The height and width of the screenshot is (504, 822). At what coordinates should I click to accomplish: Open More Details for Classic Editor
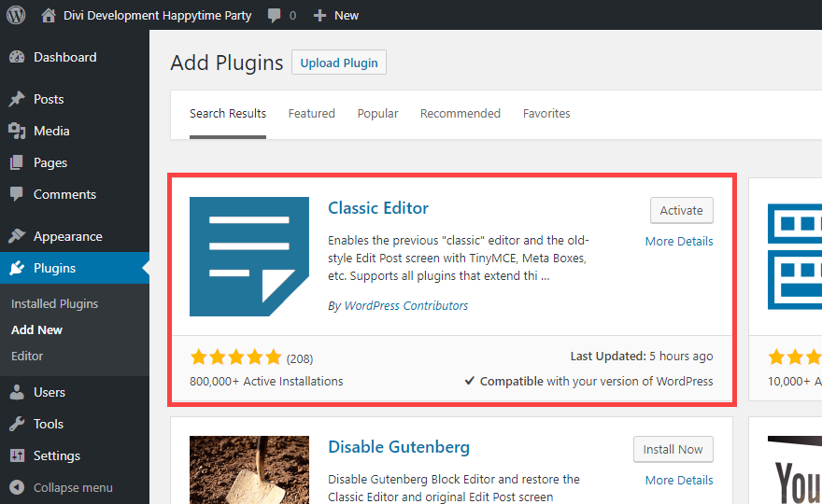[x=679, y=241]
